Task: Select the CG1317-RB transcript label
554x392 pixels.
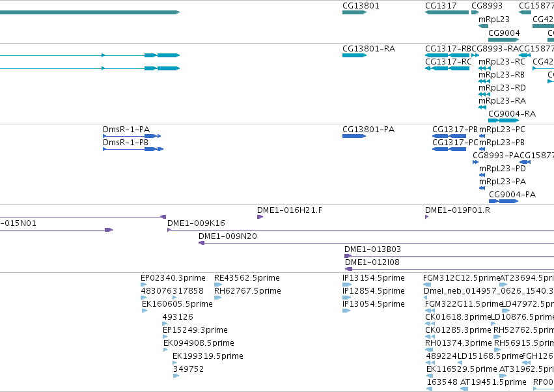Action: (448, 49)
